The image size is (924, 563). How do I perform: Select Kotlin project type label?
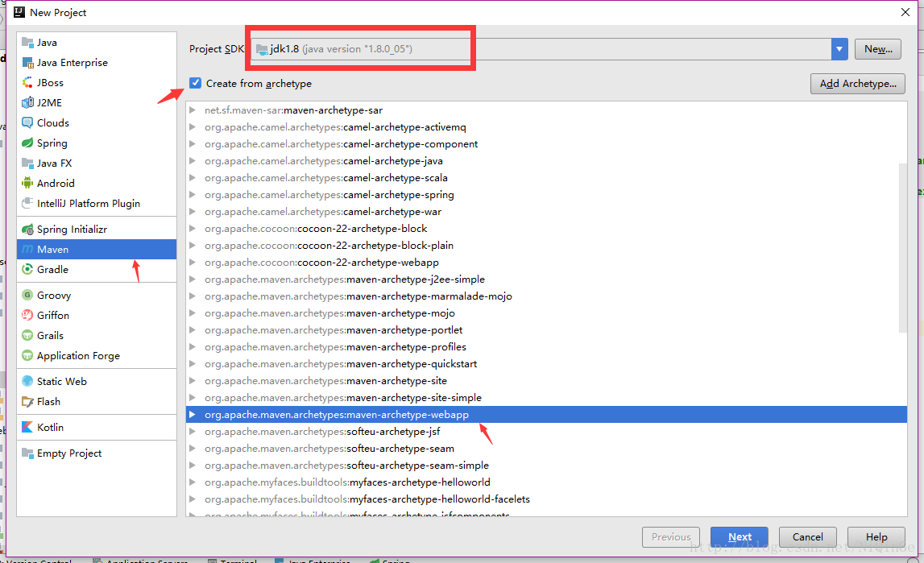tap(50, 427)
